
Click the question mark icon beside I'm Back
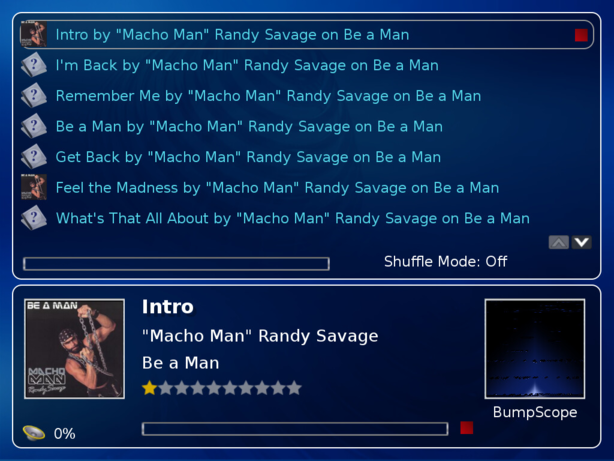coord(34,65)
